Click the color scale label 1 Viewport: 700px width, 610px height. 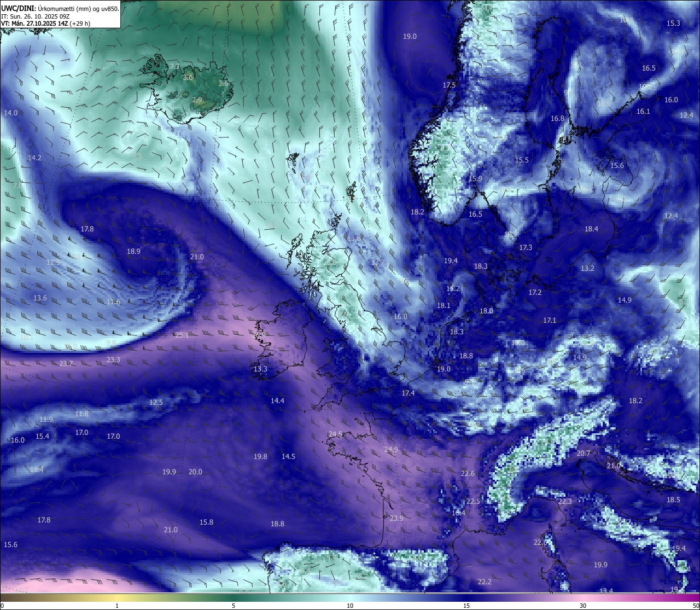click(117, 606)
